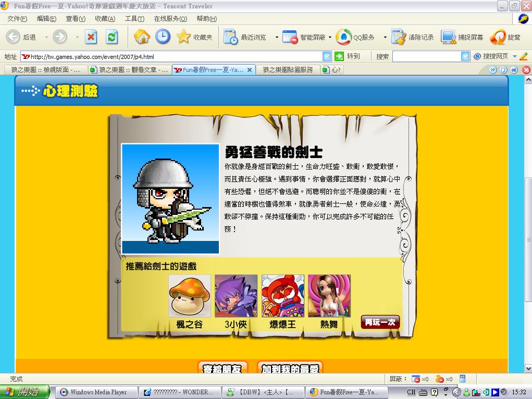
Task: Click the help question mark tray icon
Action: [434, 392]
